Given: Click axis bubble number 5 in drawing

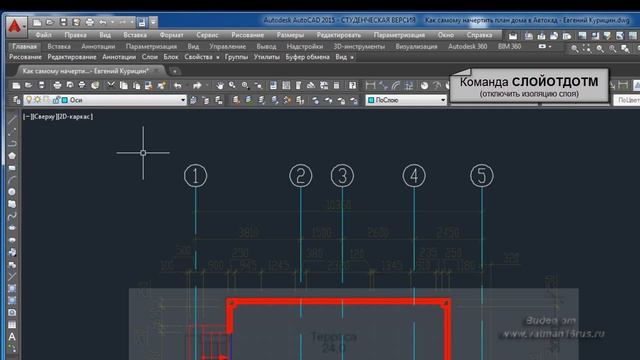Looking at the screenshot, I should point(482,176).
